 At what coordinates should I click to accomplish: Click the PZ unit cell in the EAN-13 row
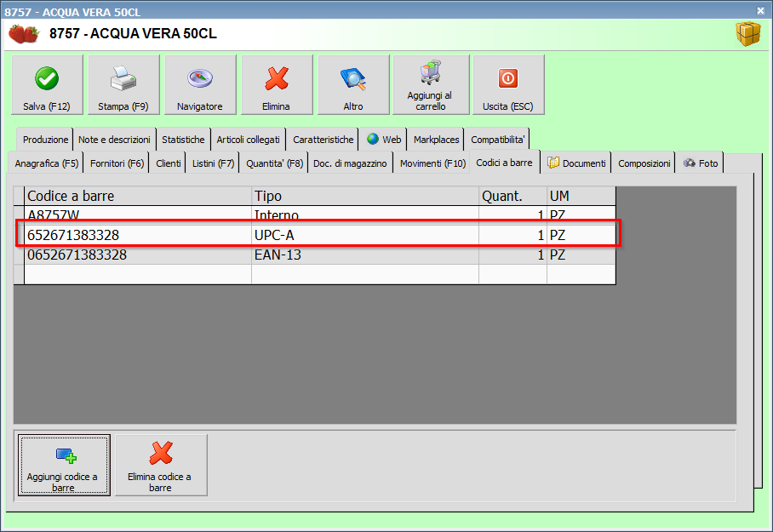[x=581, y=255]
